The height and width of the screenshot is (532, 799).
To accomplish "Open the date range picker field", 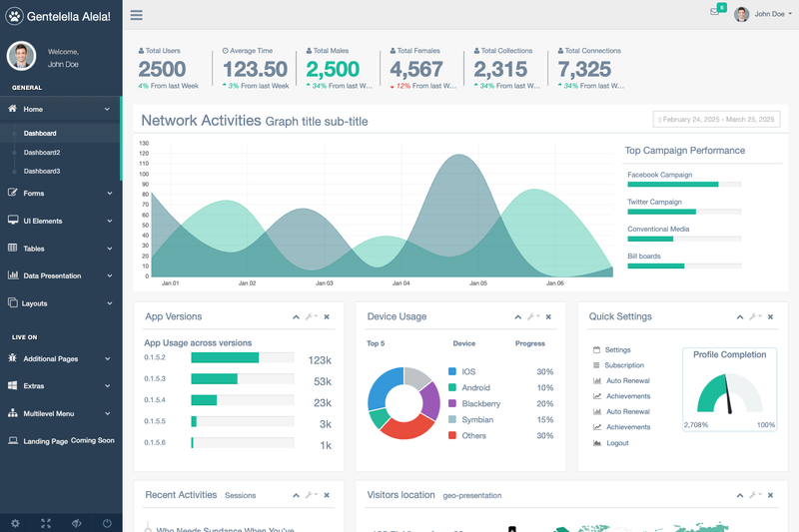I will point(716,120).
